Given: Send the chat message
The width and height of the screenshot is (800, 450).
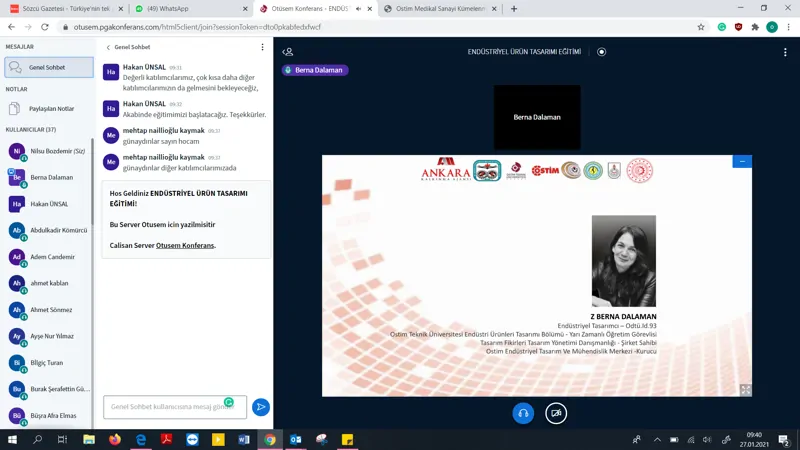Looking at the screenshot, I should (x=261, y=407).
